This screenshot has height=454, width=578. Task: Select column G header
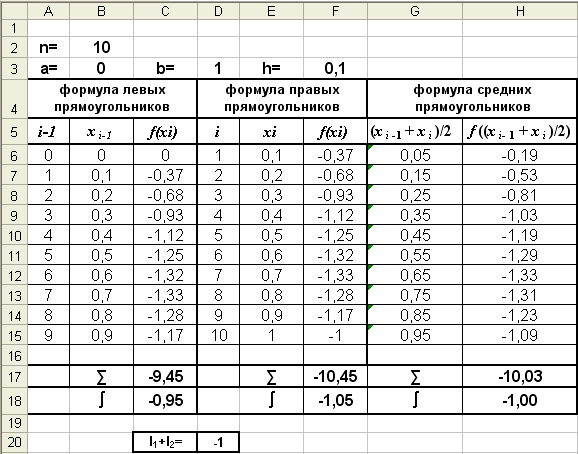tap(415, 11)
